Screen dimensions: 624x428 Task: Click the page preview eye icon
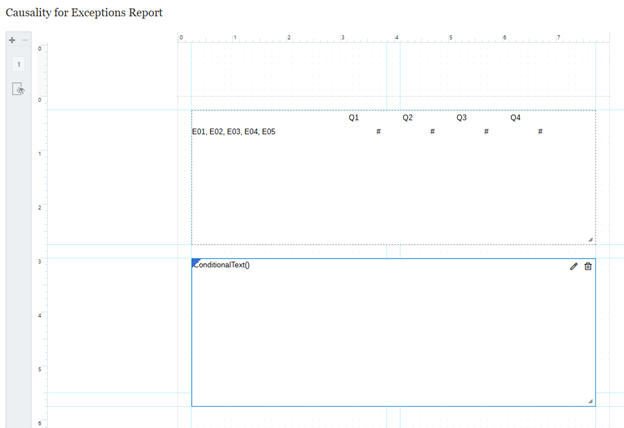18,89
